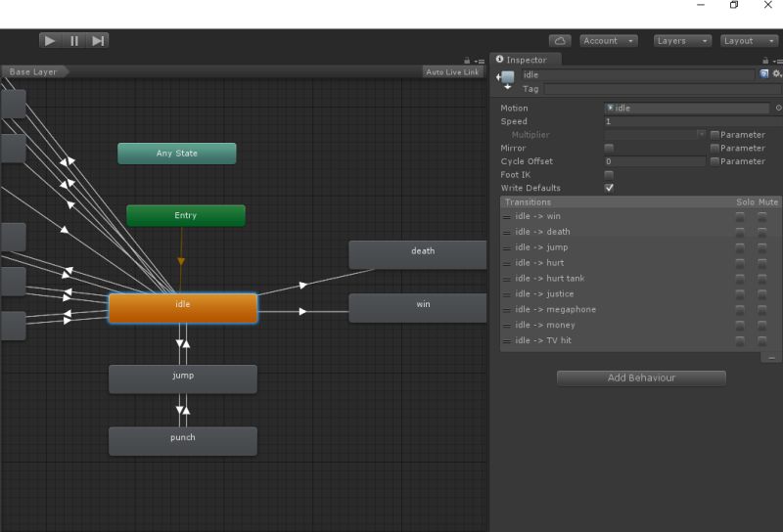
Task: Grab the drag handle of idle -> win
Action: [507, 216]
